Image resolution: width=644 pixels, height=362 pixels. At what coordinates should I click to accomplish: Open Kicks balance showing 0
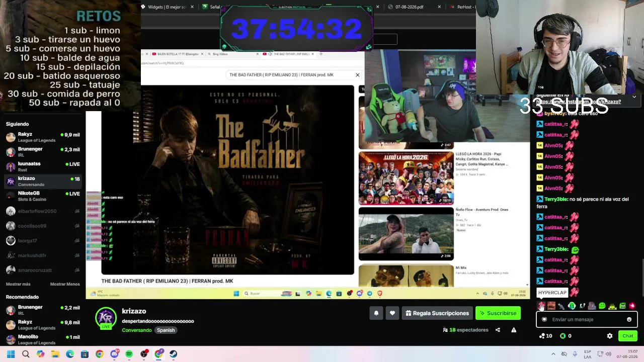coord(566,336)
